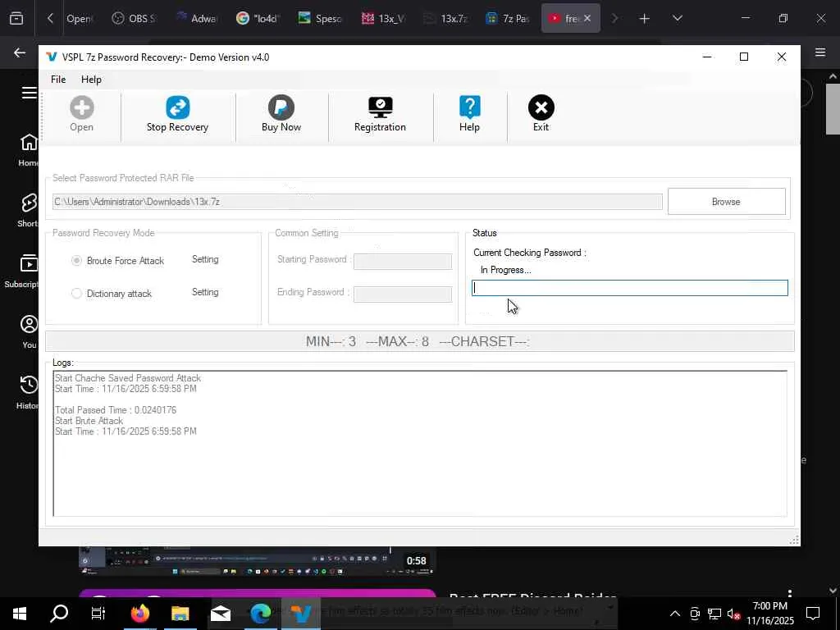Minimize the VSPL 7z Password Recovery window

[x=707, y=57]
